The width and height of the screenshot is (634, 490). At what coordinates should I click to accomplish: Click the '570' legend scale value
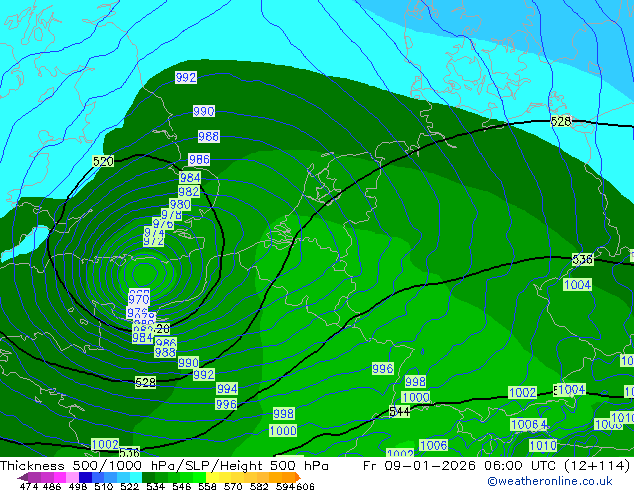coord(233,486)
